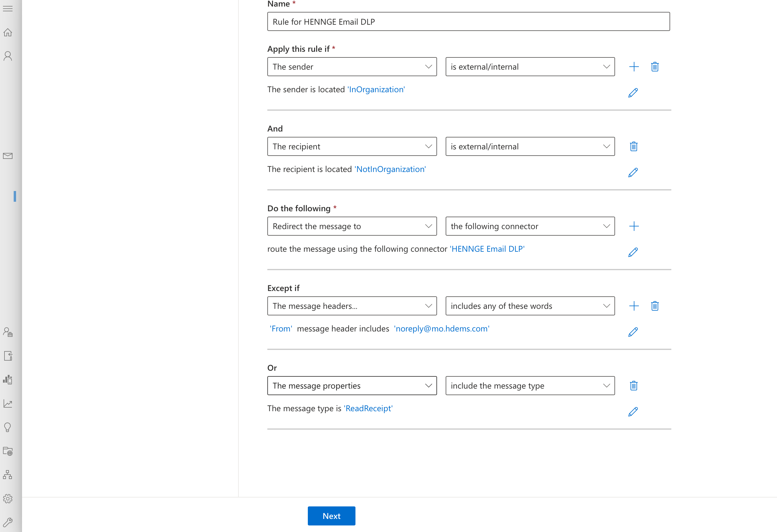Open the line-graph Insights icon in the sidebar
This screenshot has height=532, width=777.
(x=8, y=403)
